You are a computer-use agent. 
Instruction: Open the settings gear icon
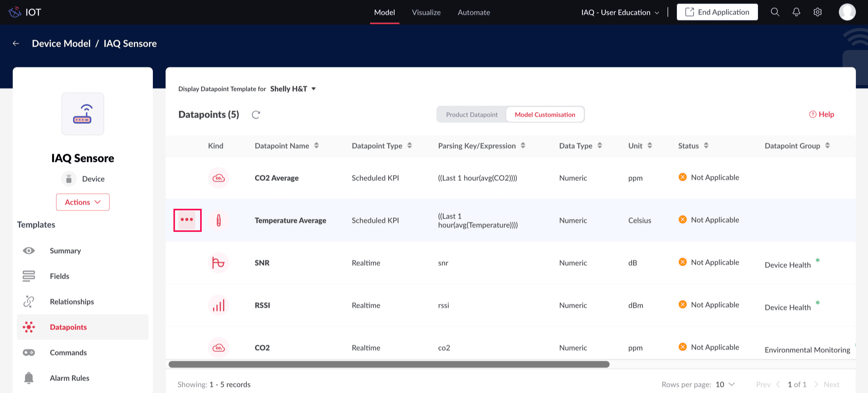(817, 12)
